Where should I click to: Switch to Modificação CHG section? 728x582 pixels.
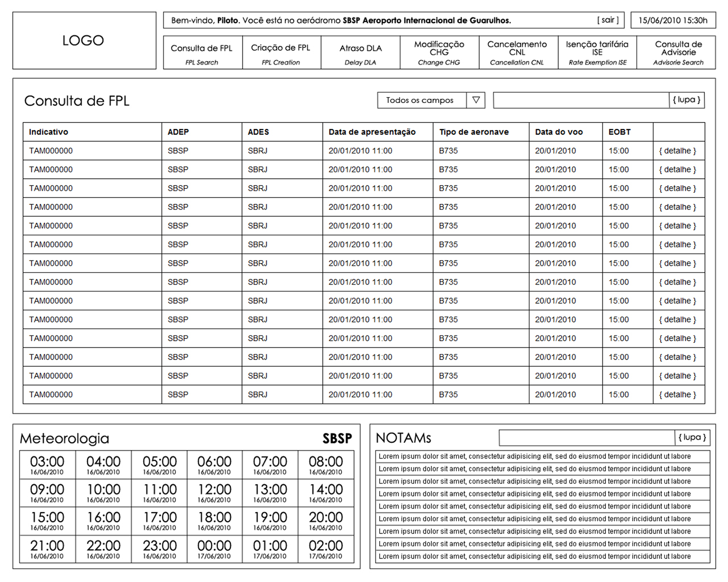[x=439, y=53]
